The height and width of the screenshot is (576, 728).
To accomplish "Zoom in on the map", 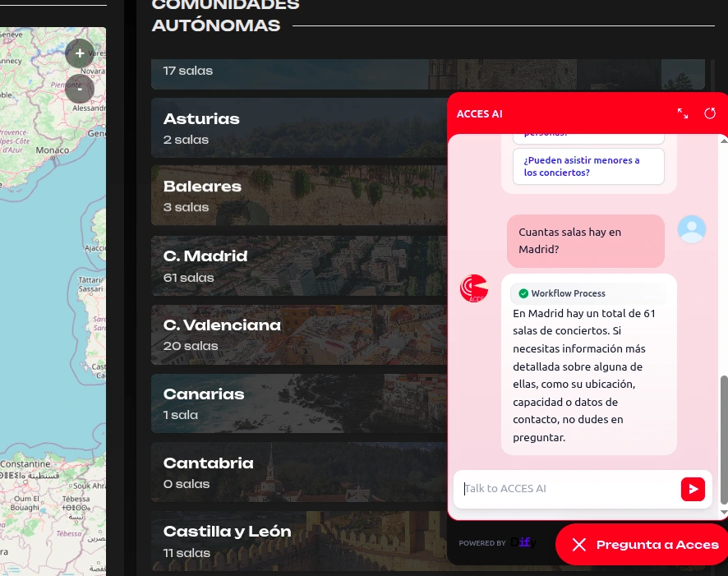I will [x=80, y=53].
